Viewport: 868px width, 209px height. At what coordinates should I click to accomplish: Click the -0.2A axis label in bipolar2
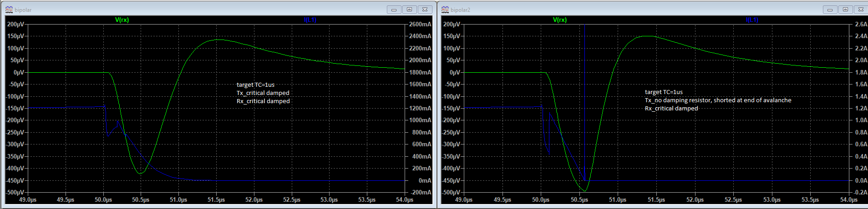(860, 192)
